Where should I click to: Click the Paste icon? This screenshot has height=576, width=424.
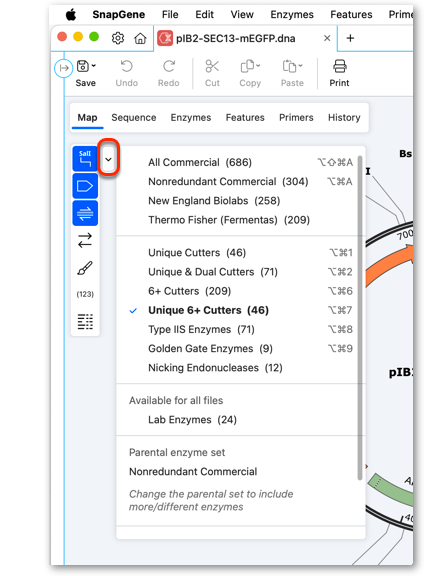click(x=289, y=66)
